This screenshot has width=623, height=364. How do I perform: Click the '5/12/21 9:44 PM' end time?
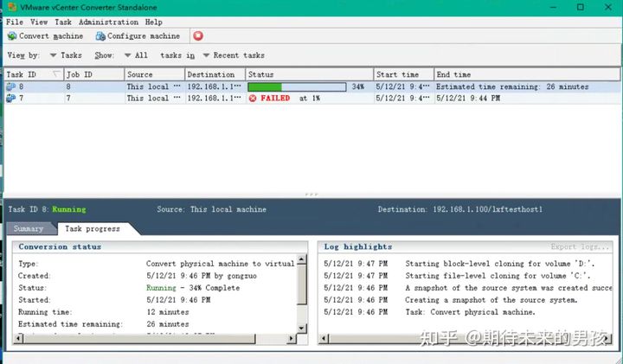(x=468, y=98)
